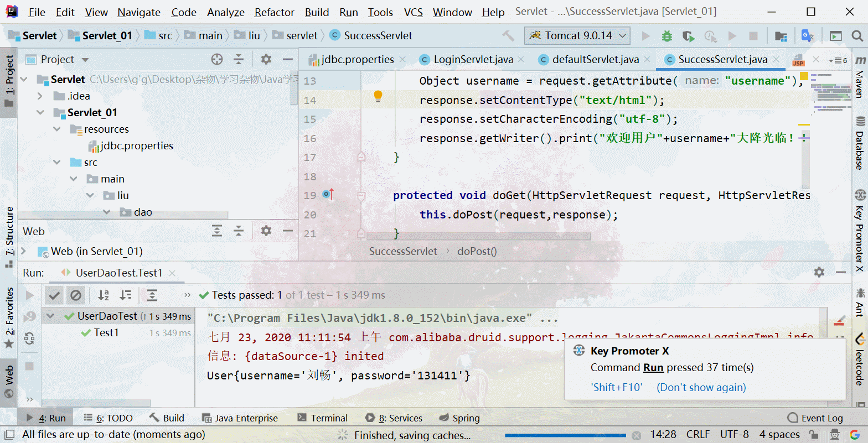Expand Web (in Servlet_01) node
This screenshot has width=868, height=443.
pyautogui.click(x=23, y=252)
